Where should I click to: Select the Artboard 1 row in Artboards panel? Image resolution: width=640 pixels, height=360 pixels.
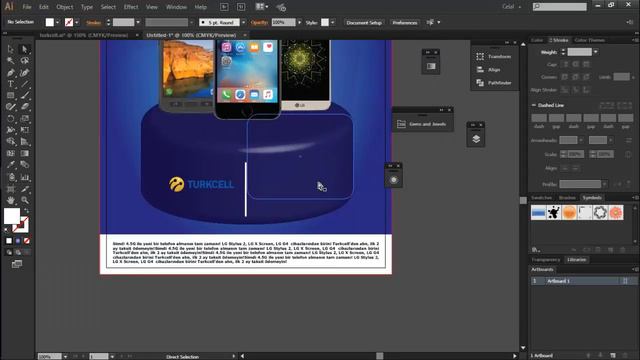click(x=583, y=281)
